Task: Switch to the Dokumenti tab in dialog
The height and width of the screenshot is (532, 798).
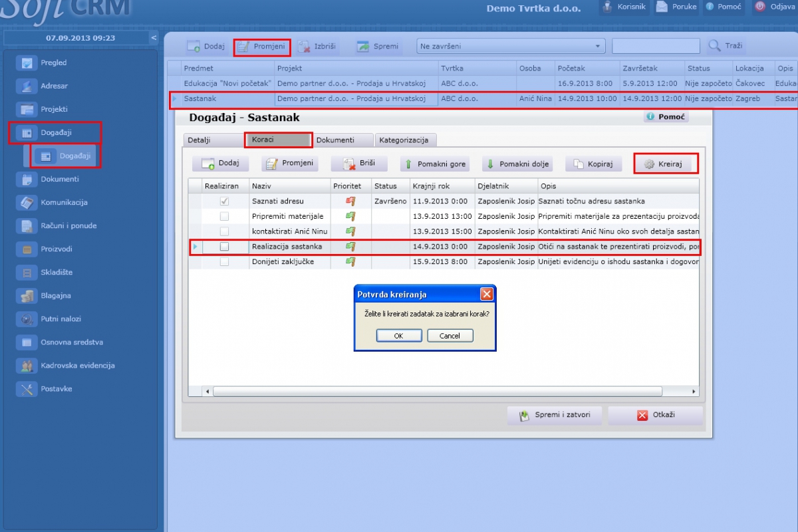Action: click(x=342, y=140)
